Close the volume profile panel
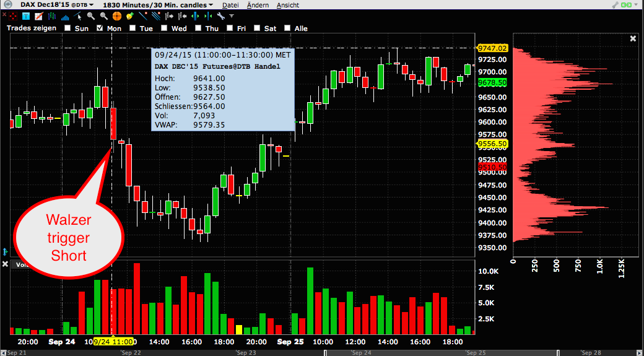The image size is (644, 356). [633, 38]
